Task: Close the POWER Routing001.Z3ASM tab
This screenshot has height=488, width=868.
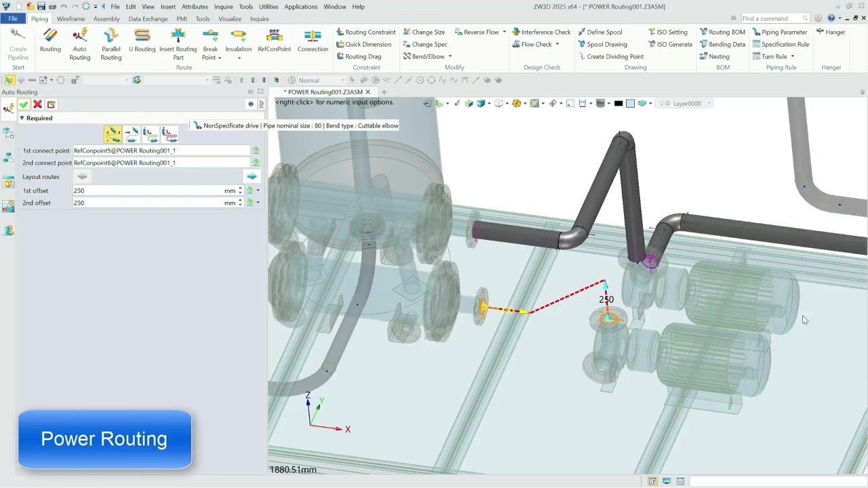Action: pos(368,92)
